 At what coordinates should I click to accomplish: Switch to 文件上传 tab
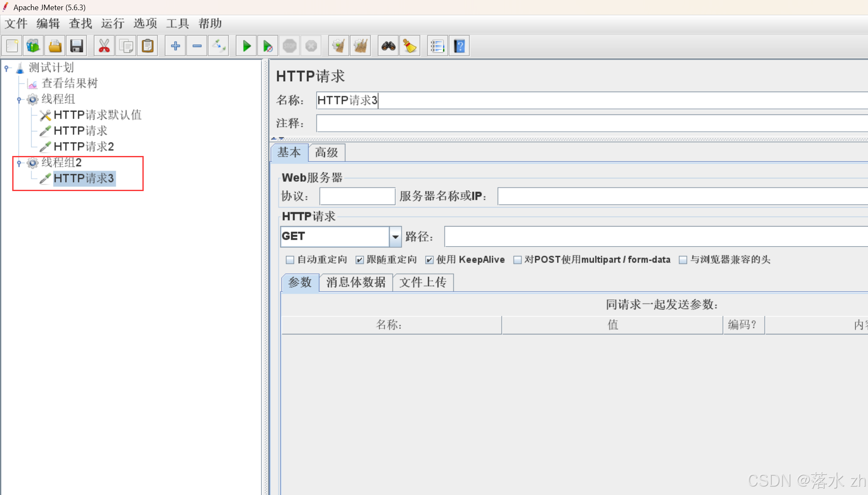point(423,282)
